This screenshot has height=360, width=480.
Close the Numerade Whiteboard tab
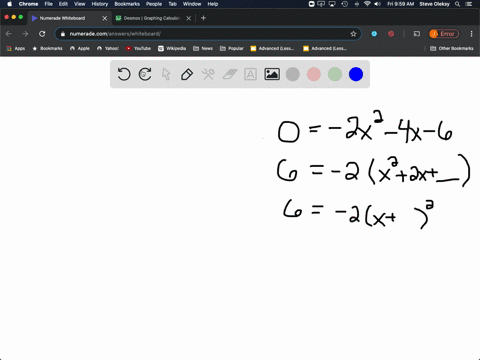(x=105, y=18)
